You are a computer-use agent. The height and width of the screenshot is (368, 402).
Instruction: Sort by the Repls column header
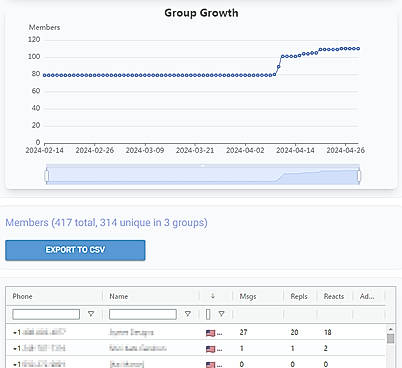(299, 296)
